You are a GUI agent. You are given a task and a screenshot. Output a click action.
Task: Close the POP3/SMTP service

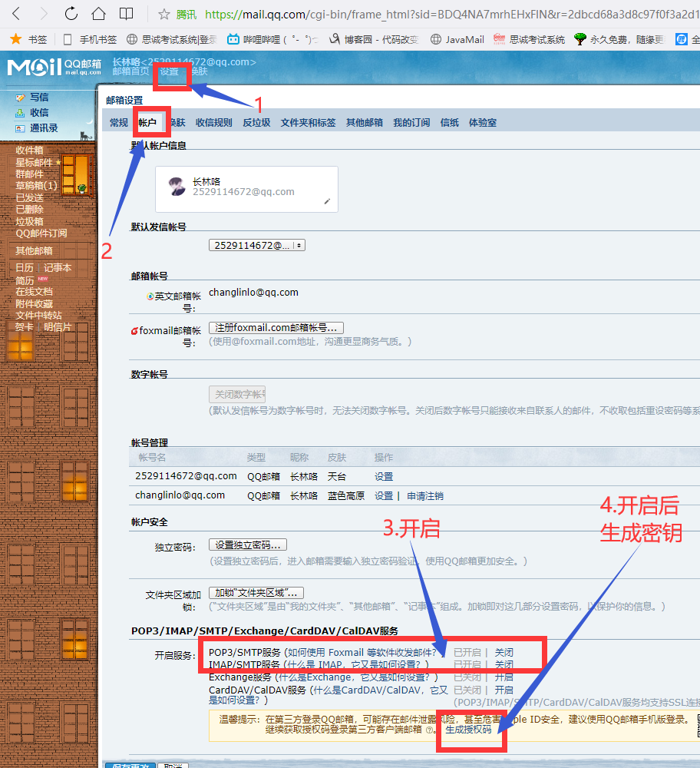pyautogui.click(x=504, y=652)
